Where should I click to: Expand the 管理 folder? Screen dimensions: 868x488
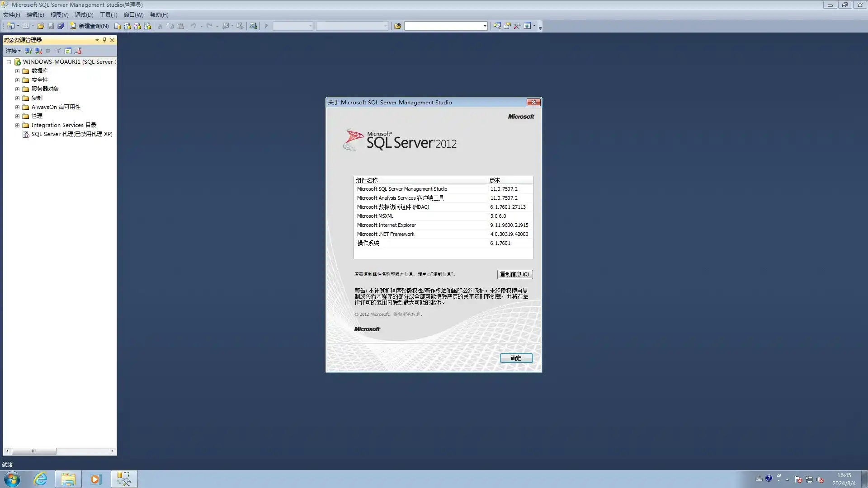pos(17,116)
